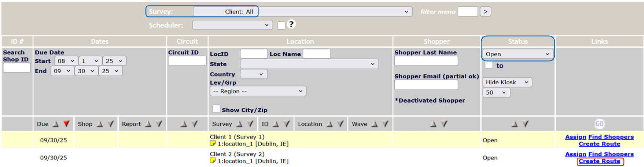
Task: Sort Survey column descending
Action: (x=250, y=124)
